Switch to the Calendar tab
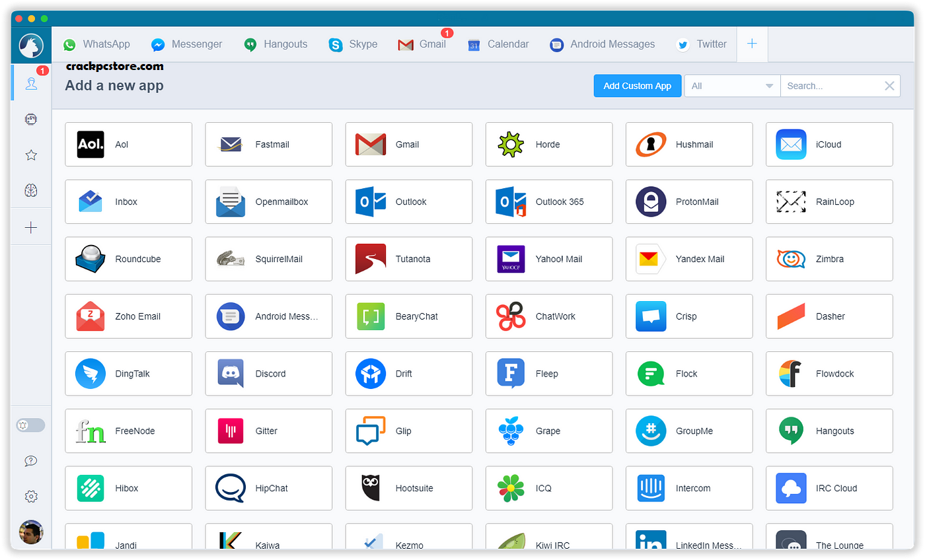 click(x=499, y=44)
